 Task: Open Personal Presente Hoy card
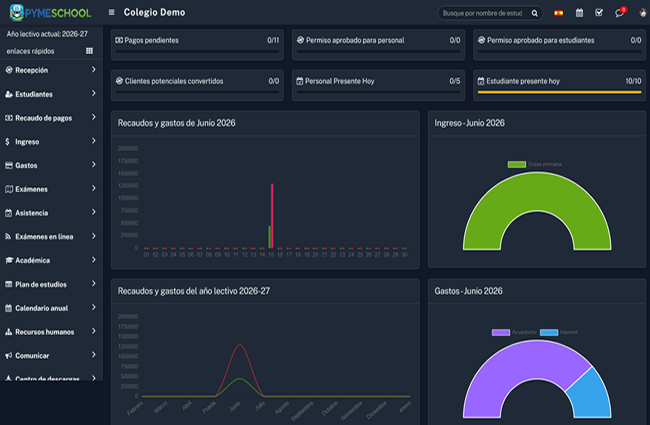point(378,85)
